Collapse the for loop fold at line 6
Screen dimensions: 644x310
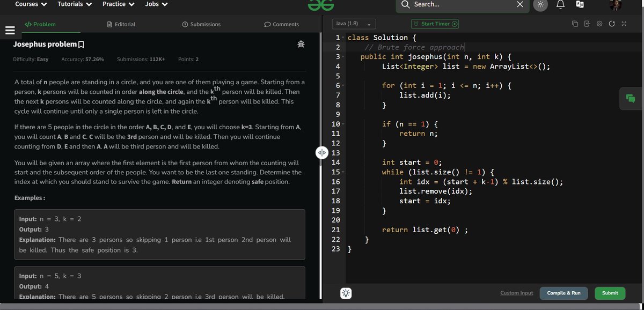coord(343,86)
